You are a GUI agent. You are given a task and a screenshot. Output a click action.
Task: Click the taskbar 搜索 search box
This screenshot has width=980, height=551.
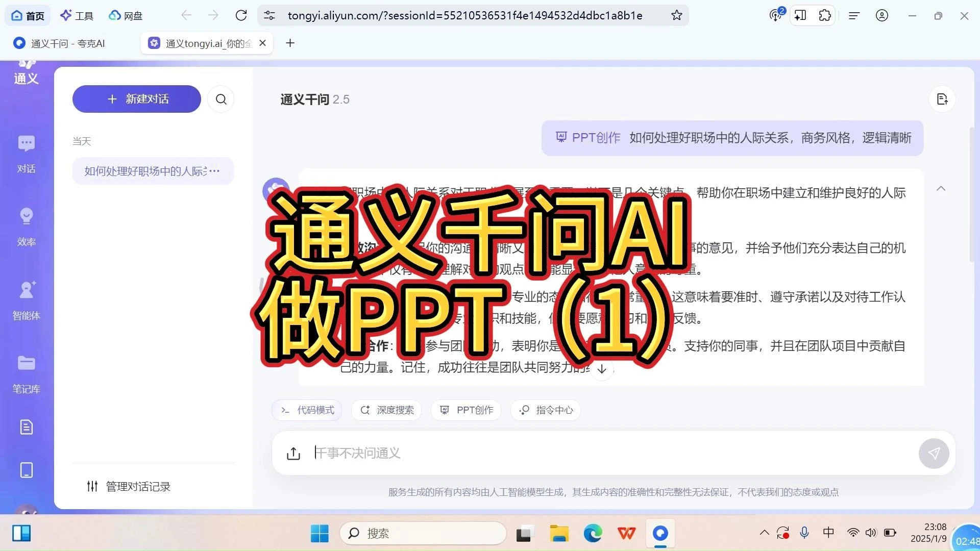[x=423, y=534]
